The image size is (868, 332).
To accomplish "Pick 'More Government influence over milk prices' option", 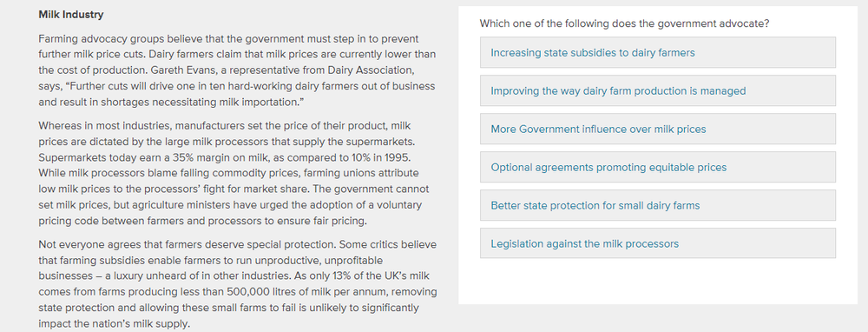I will pyautogui.click(x=658, y=129).
